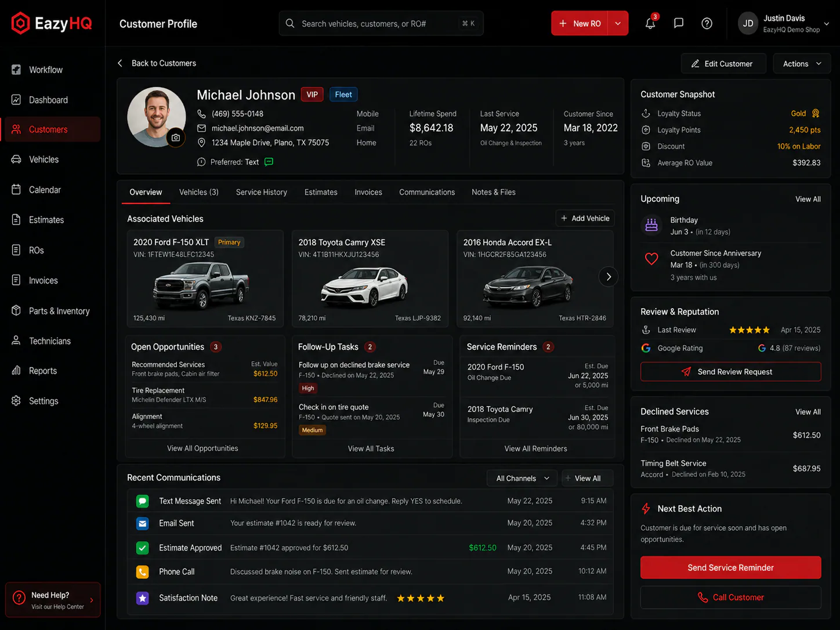The width and height of the screenshot is (840, 630).
Task: Open the Actions dropdown
Action: pos(802,64)
